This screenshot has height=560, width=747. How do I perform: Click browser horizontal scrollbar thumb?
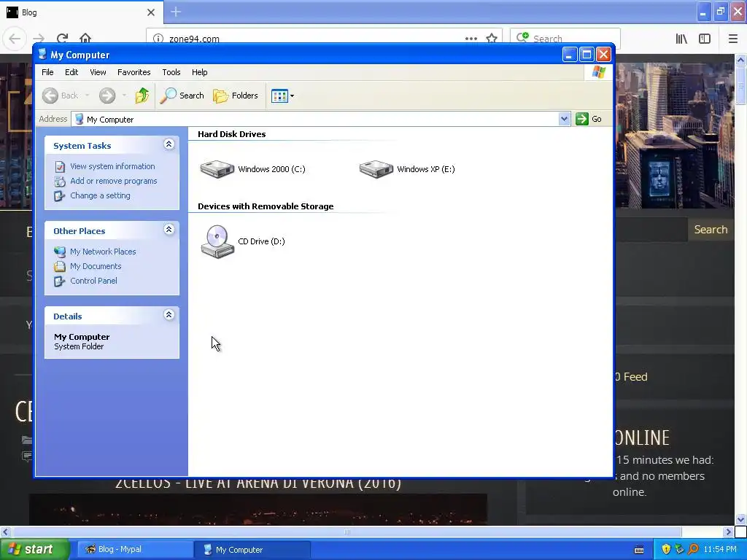pos(347,532)
